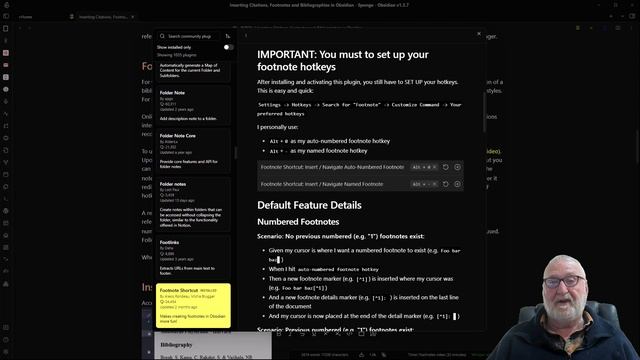Go back arrow in plugin details pane
Image resolution: width=640 pixels, height=360 pixels.
(x=246, y=36)
